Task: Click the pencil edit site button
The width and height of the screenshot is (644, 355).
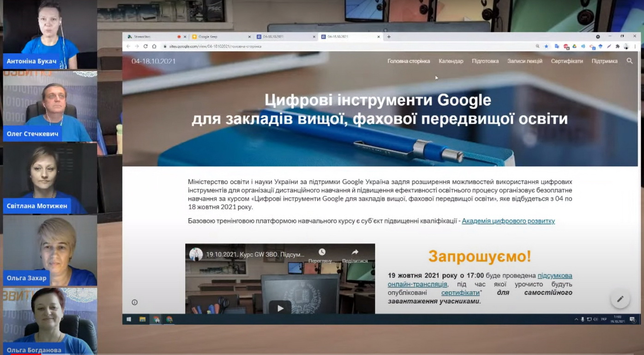Action: click(x=620, y=299)
